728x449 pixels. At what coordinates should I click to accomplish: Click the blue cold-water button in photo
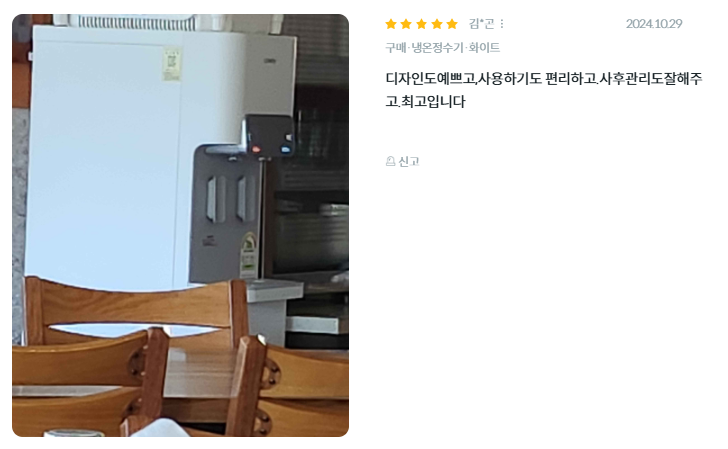[x=286, y=150]
